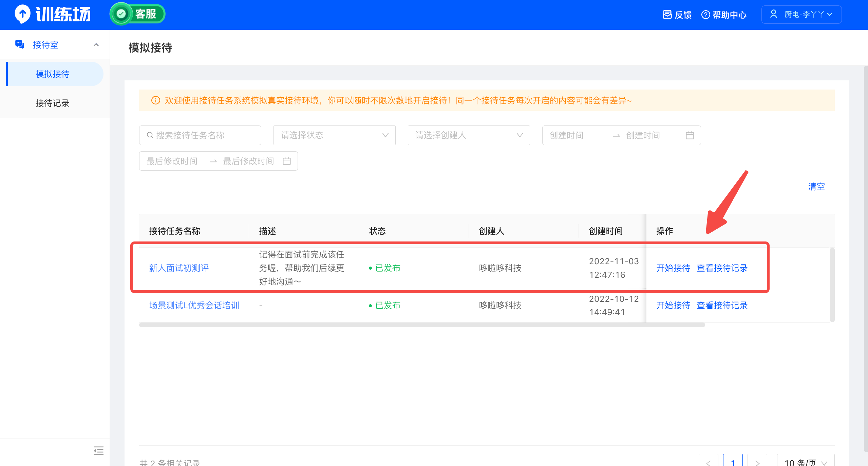Click the 搜索接待任务名称 search field
The height and width of the screenshot is (466, 868).
(x=200, y=135)
